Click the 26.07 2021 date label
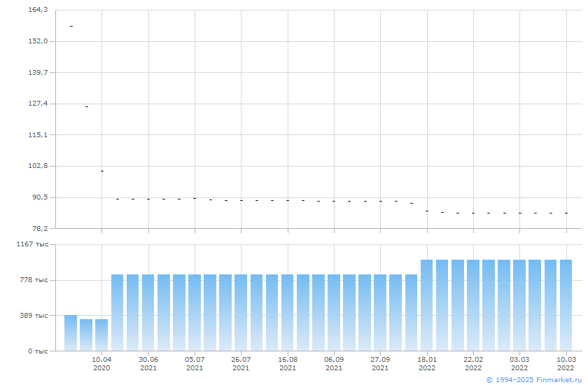The width and height of the screenshot is (588, 385). pos(241,363)
